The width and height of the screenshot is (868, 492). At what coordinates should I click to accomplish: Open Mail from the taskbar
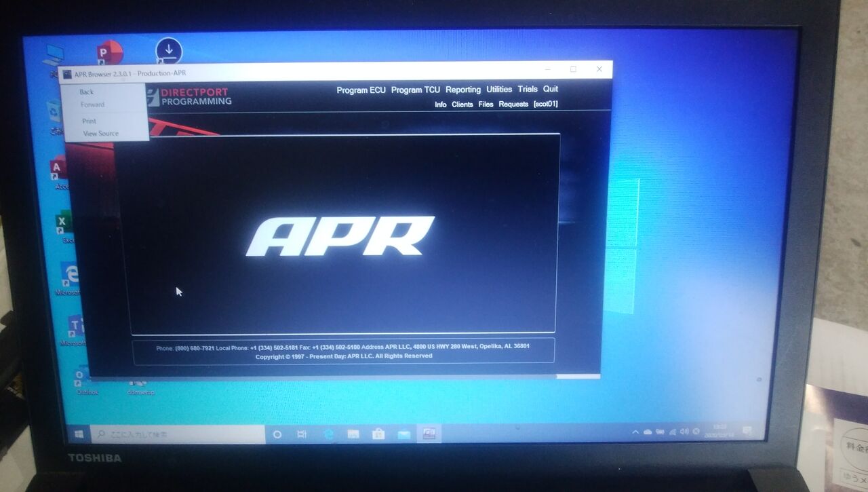coord(404,434)
